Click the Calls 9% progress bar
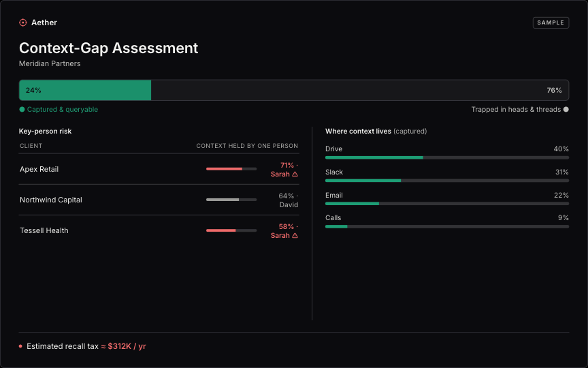Image resolution: width=588 pixels, height=368 pixels. (447, 226)
